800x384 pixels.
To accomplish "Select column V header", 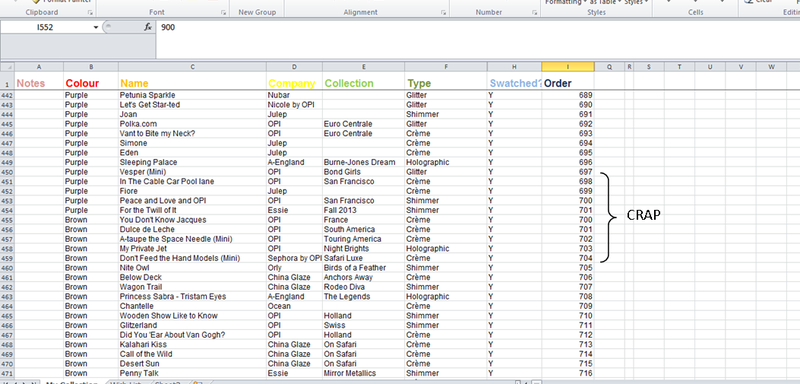I will (741, 67).
